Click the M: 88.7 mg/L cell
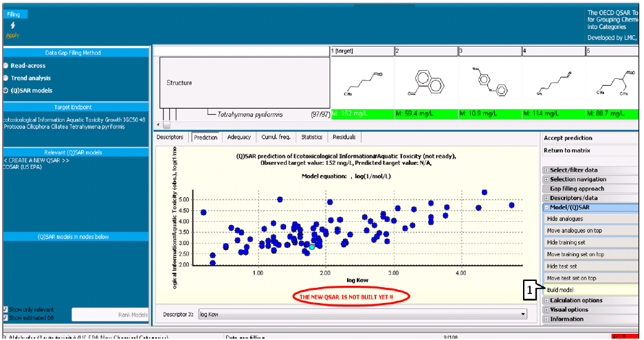The height and width of the screenshot is (340, 644). click(x=612, y=114)
